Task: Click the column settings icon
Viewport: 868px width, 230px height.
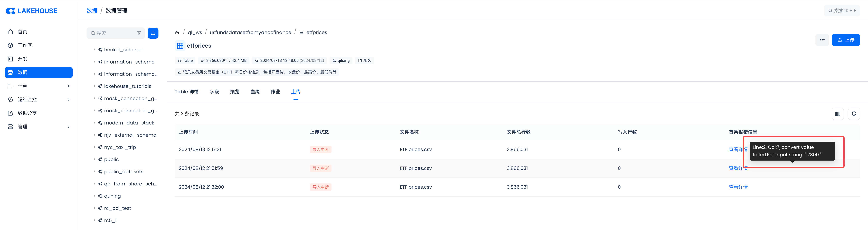Action: coord(838,114)
